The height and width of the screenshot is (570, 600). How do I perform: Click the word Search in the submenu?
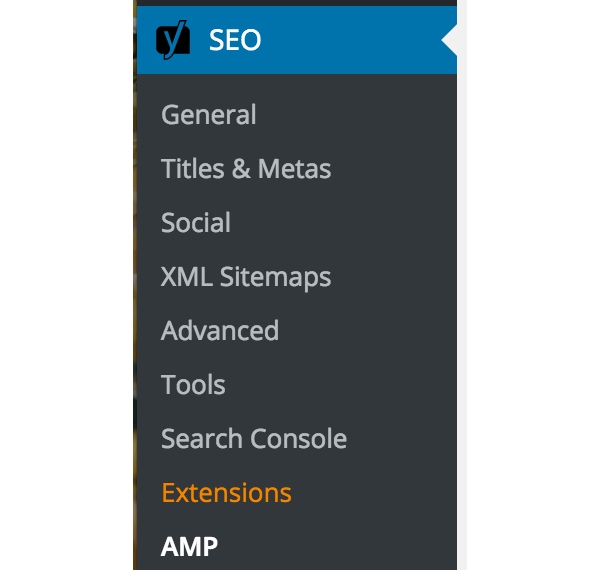coord(202,439)
